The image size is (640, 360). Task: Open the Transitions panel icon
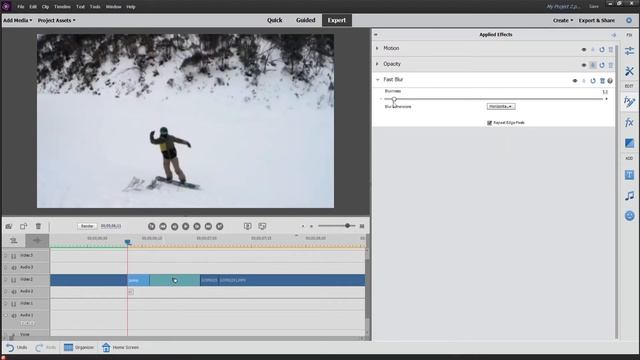[629, 143]
